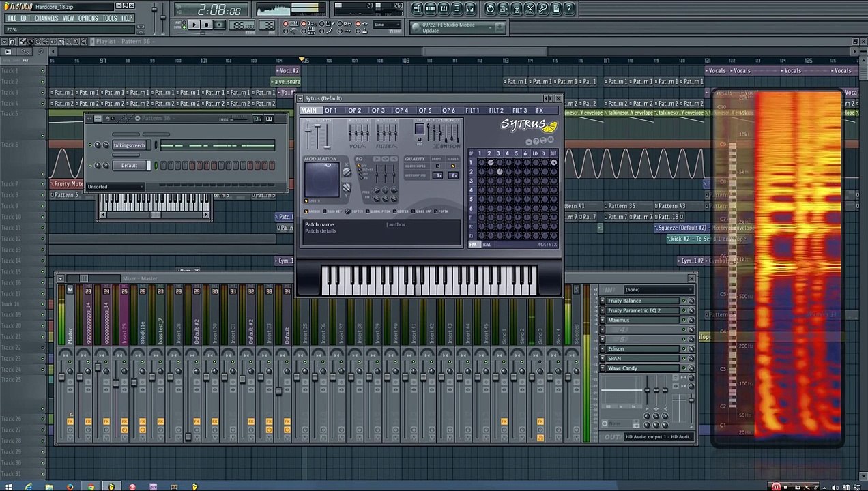Open the mixer toolbar icon
The image size is (868, 491).
point(470,9)
